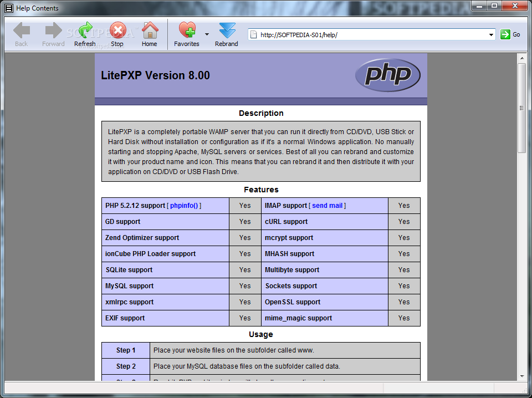Click the Back arrow icon
This screenshot has width=532, height=398.
pyautogui.click(x=22, y=30)
